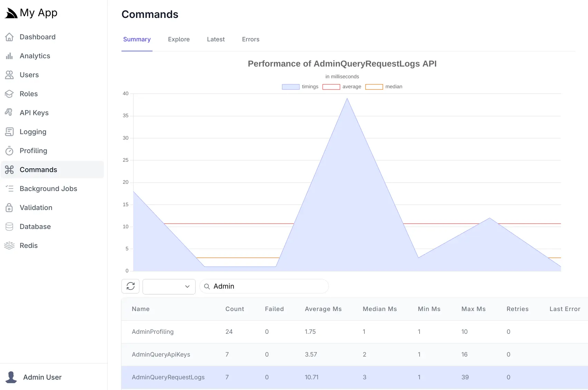588x390 pixels.
Task: Open the Admin User profile
Action: click(42, 377)
